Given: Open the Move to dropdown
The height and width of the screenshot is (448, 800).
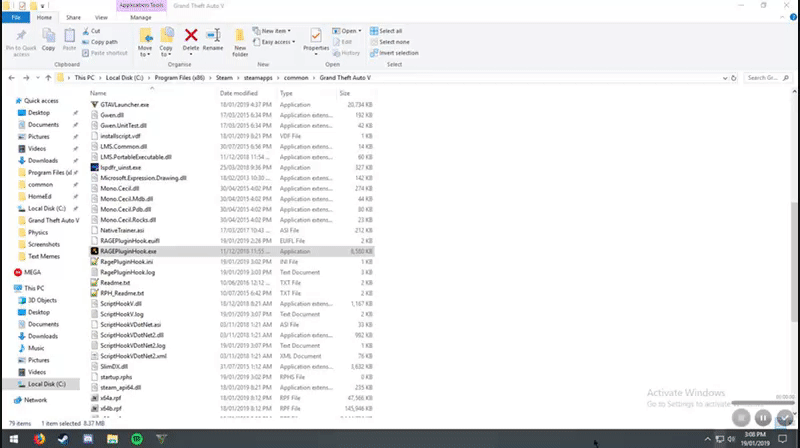Looking at the screenshot, I should 145,42.
